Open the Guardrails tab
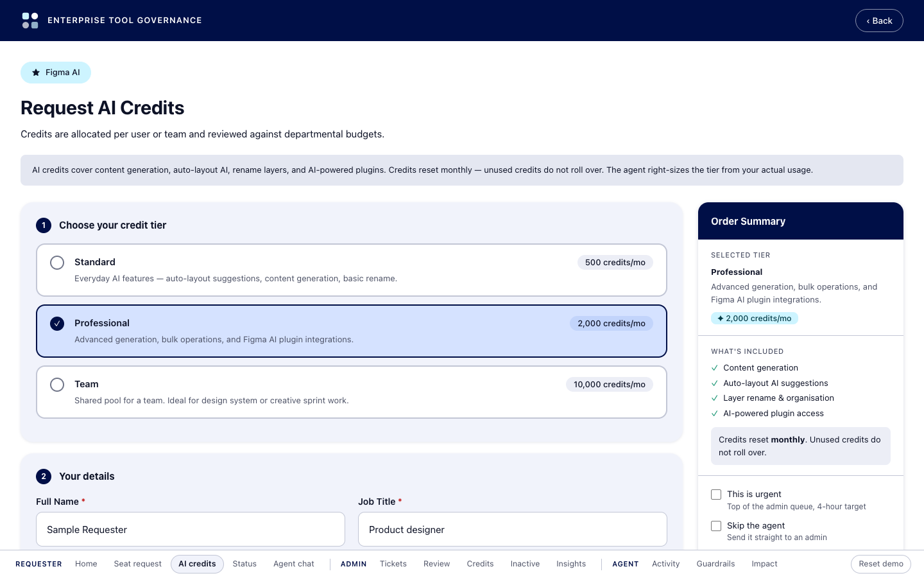924x578 pixels. 716,564
